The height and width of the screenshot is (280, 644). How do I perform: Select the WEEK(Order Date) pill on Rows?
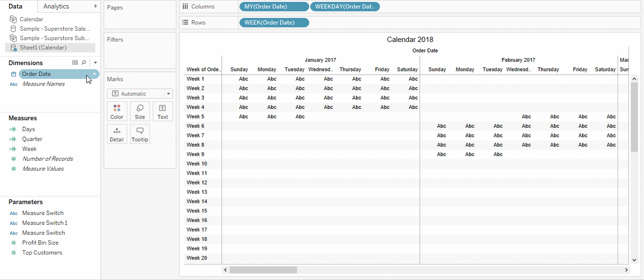(x=274, y=22)
